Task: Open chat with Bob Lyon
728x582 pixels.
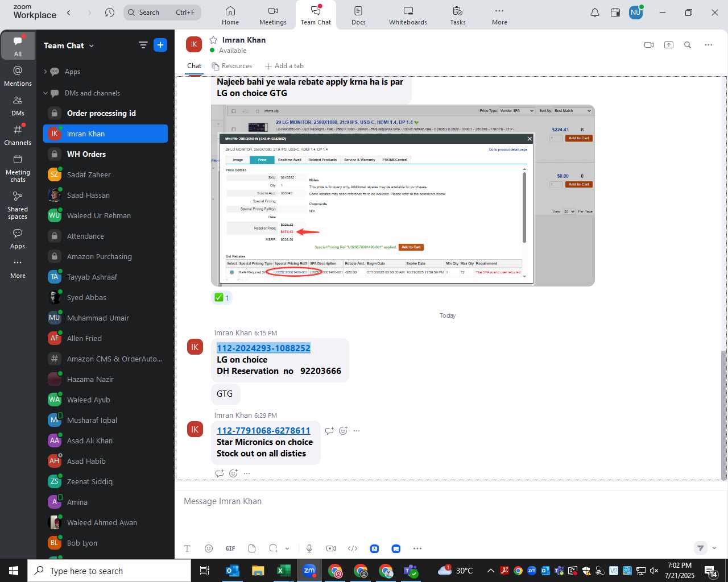Action: coord(105,543)
